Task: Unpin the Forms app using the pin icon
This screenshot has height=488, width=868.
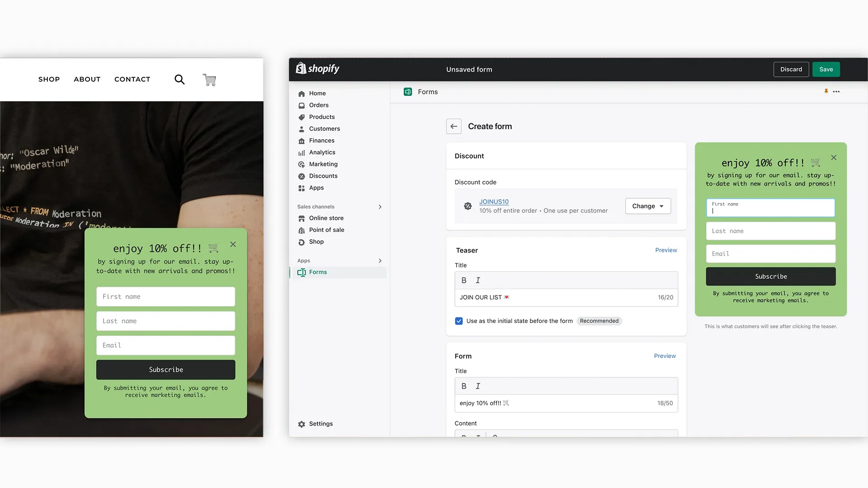Action: pyautogui.click(x=826, y=91)
